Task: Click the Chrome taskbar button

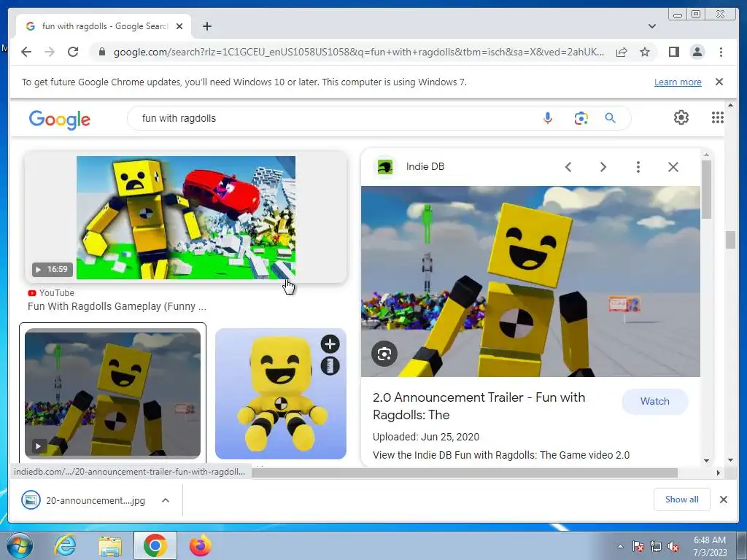Action: [155, 545]
